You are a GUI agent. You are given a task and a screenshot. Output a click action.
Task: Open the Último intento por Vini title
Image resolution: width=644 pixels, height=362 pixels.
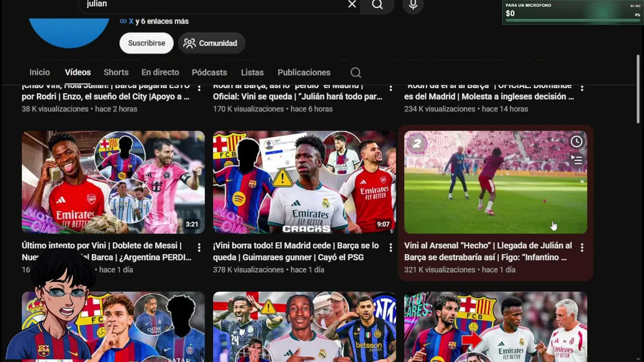tap(107, 251)
